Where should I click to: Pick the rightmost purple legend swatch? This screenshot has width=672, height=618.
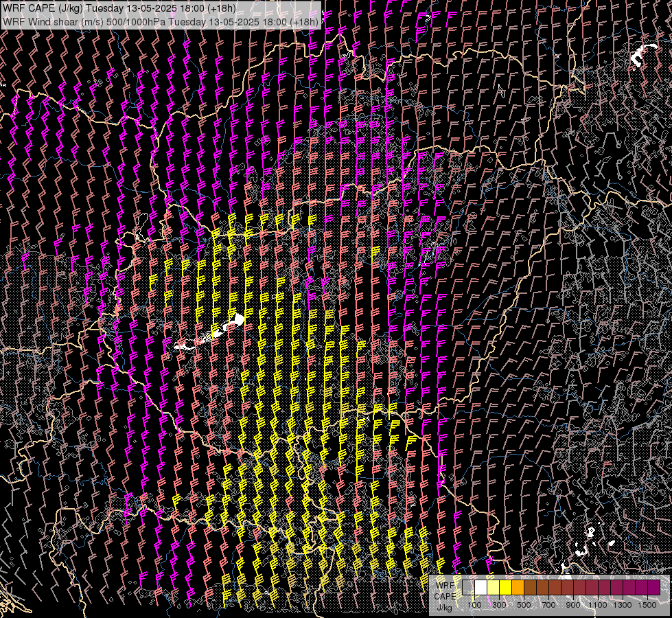click(x=654, y=588)
